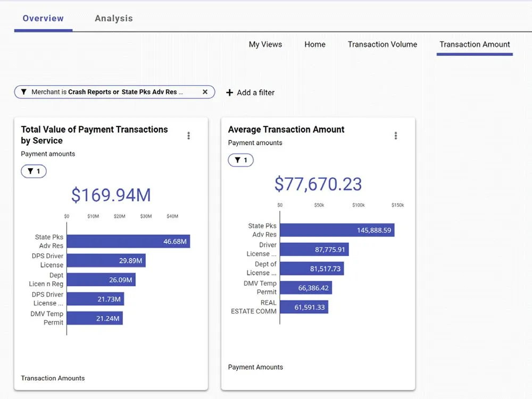
Task: Open the Average Transaction Amount card menu
Action: pos(395,135)
